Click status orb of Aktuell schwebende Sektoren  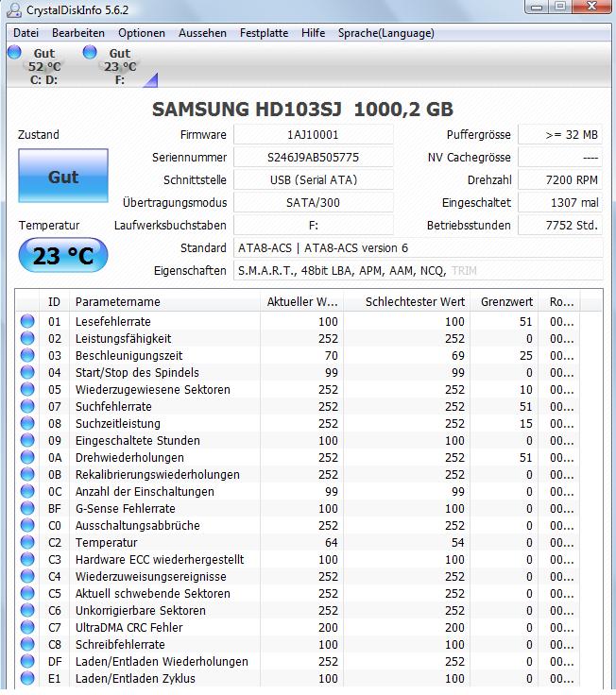point(27,593)
